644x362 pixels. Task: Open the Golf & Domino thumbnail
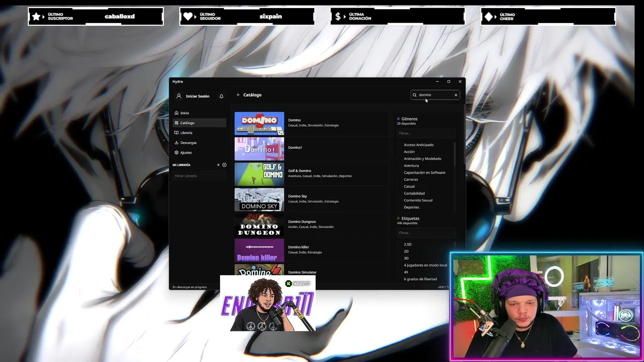click(x=259, y=174)
